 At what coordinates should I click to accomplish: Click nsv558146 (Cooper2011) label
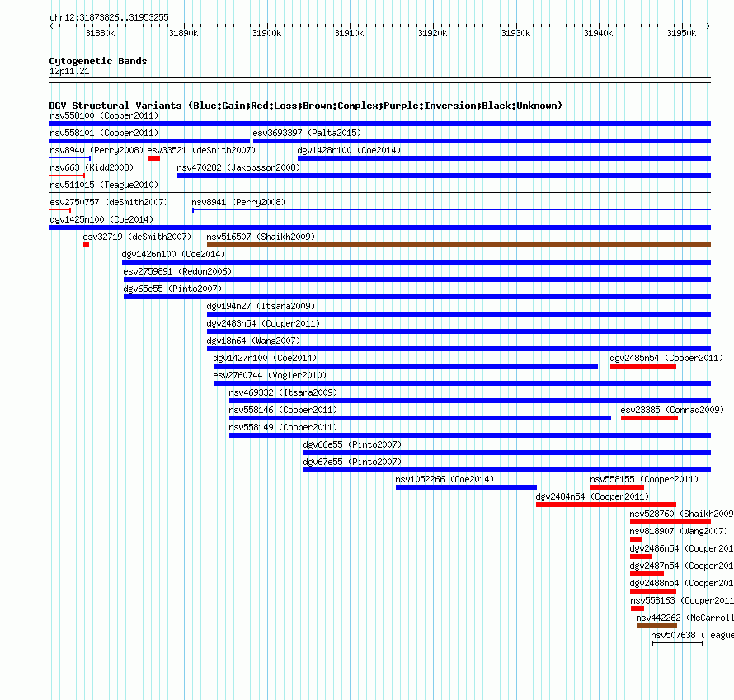point(283,410)
